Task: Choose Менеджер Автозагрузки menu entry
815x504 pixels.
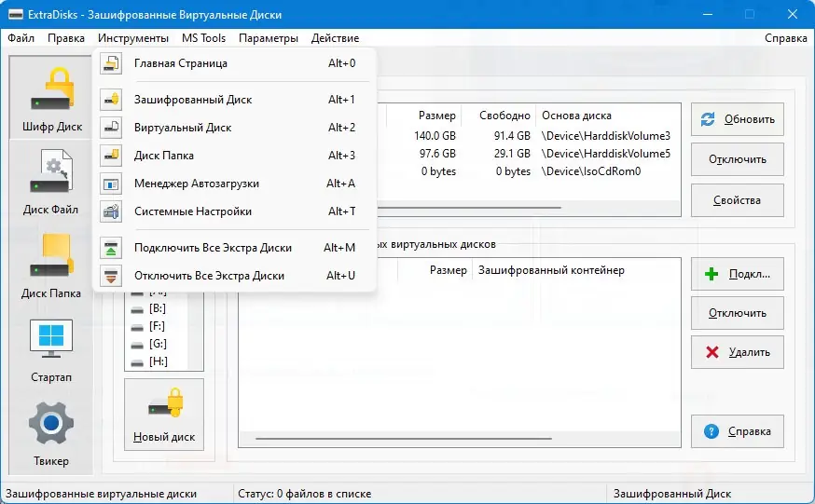Action: 234,184
